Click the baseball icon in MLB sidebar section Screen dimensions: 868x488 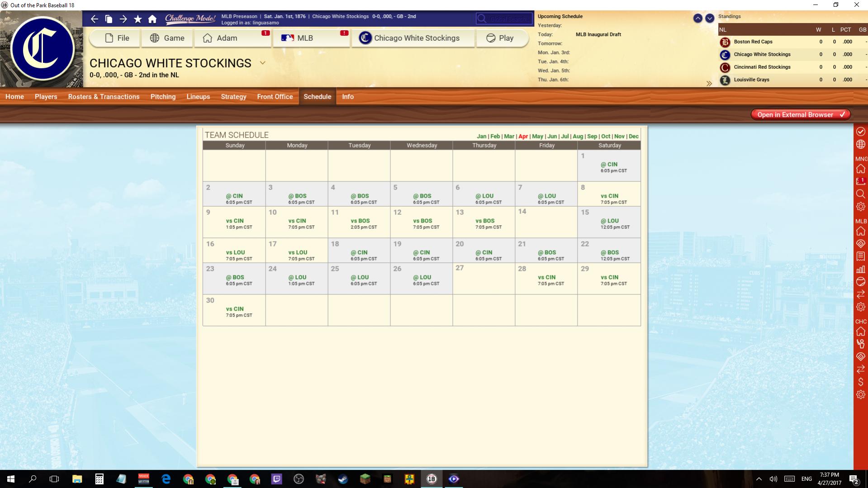(x=860, y=282)
